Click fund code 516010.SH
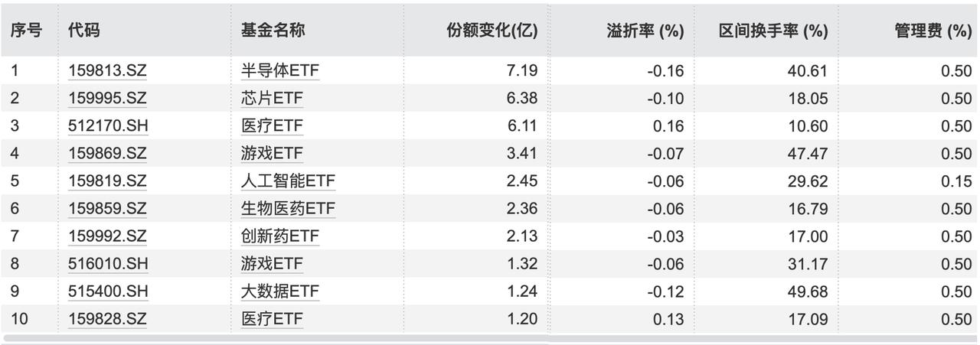The width and height of the screenshot is (980, 345). click(107, 264)
